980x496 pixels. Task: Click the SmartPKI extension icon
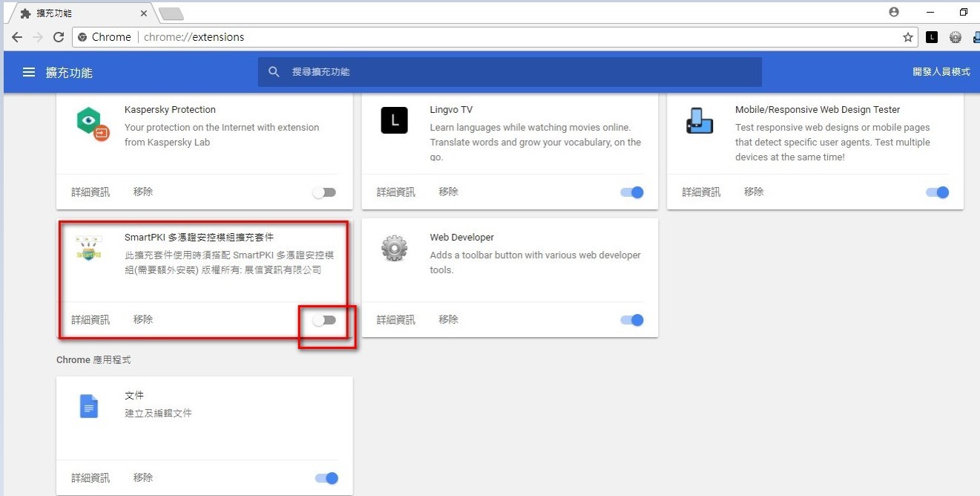[x=89, y=248]
